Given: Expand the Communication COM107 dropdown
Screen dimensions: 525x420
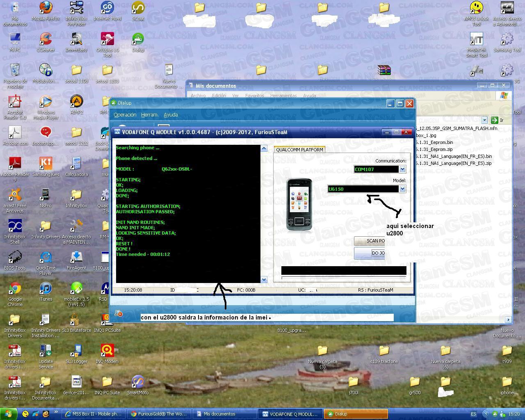Looking at the screenshot, I should pos(402,169).
